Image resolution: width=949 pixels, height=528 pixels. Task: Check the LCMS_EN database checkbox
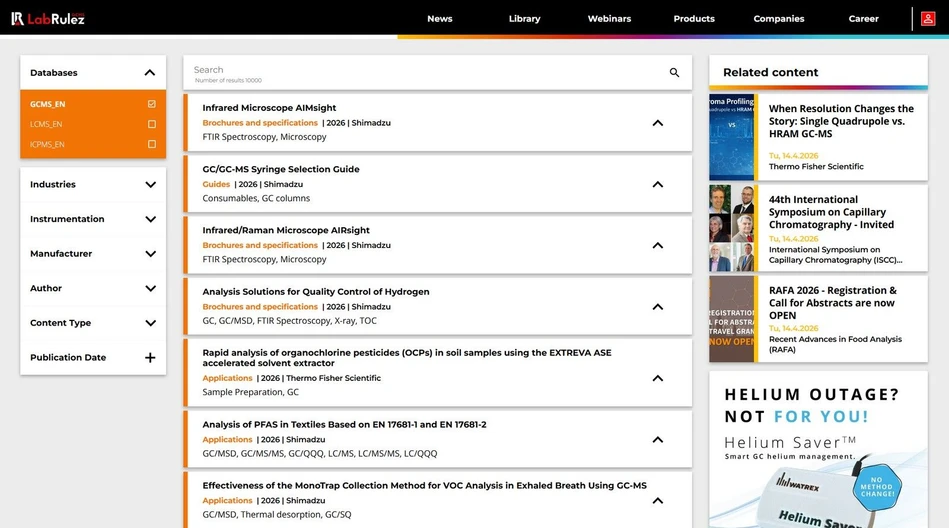(x=151, y=124)
